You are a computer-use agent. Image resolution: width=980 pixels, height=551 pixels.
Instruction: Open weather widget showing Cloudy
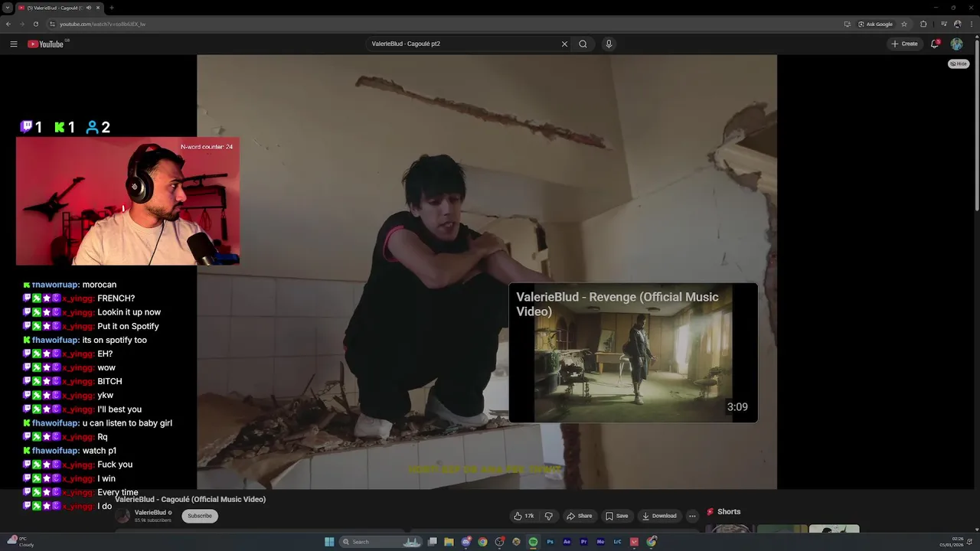[x=21, y=542]
